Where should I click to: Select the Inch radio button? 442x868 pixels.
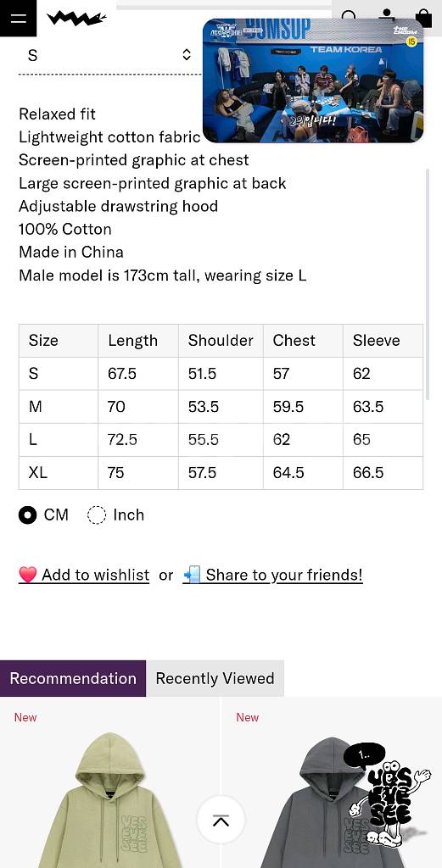tap(97, 515)
